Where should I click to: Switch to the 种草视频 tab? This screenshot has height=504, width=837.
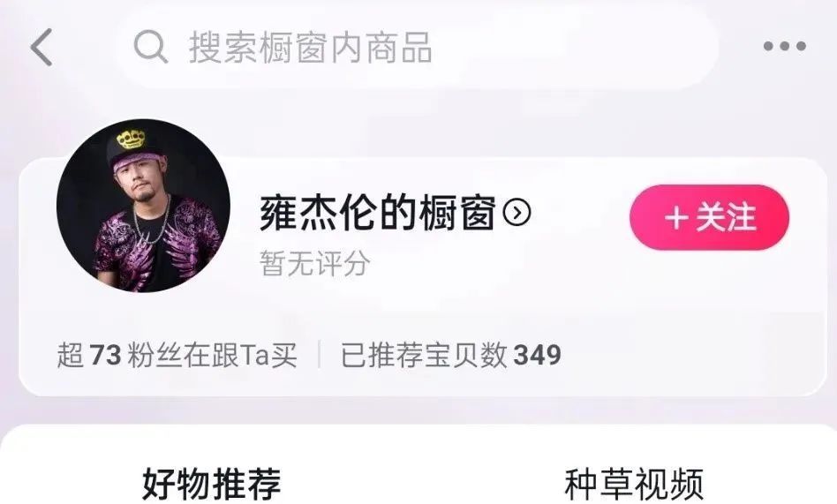634,484
